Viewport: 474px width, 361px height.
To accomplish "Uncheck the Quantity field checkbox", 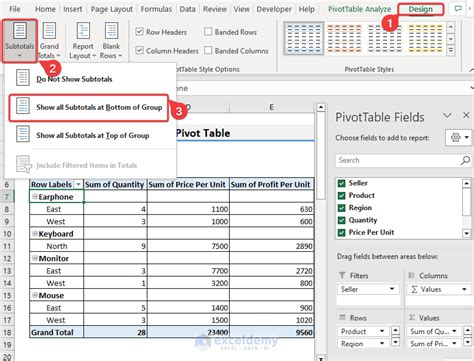I will click(341, 220).
